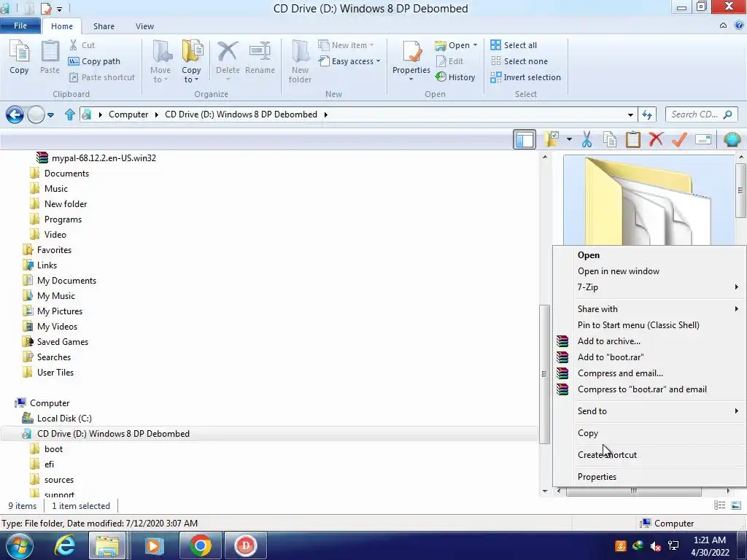Click Cut in the Clipboard group
The height and width of the screenshot is (560, 747).
pos(82,45)
